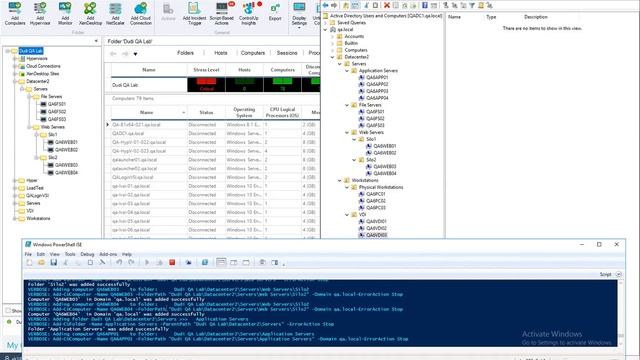Click the New User icon in Active Directory toolbar
This screenshot has width=640, height=360.
coord(446,5)
